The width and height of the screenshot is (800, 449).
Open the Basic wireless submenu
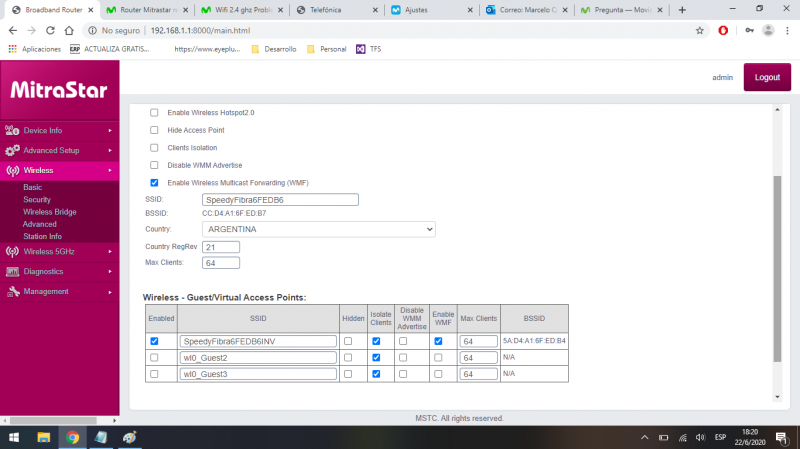33,187
